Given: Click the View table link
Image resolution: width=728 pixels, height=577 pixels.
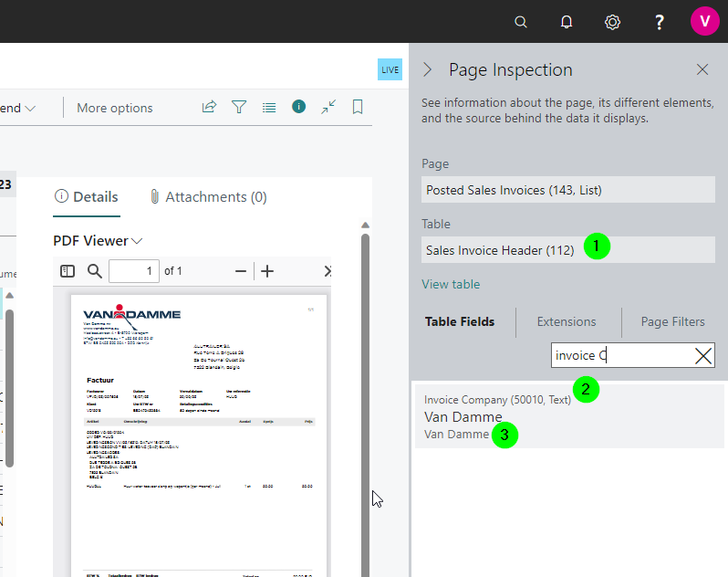Looking at the screenshot, I should pyautogui.click(x=451, y=284).
